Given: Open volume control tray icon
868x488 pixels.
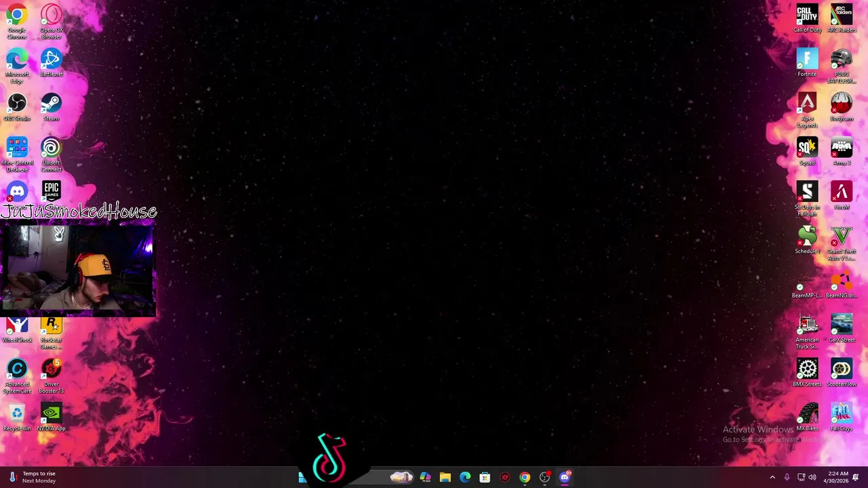Looking at the screenshot, I should click(x=812, y=477).
